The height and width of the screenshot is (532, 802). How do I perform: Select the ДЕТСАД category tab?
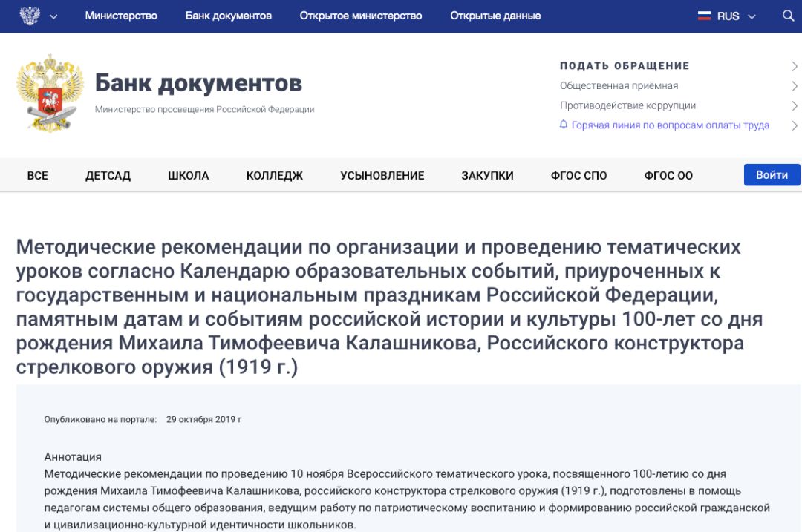click(x=108, y=176)
